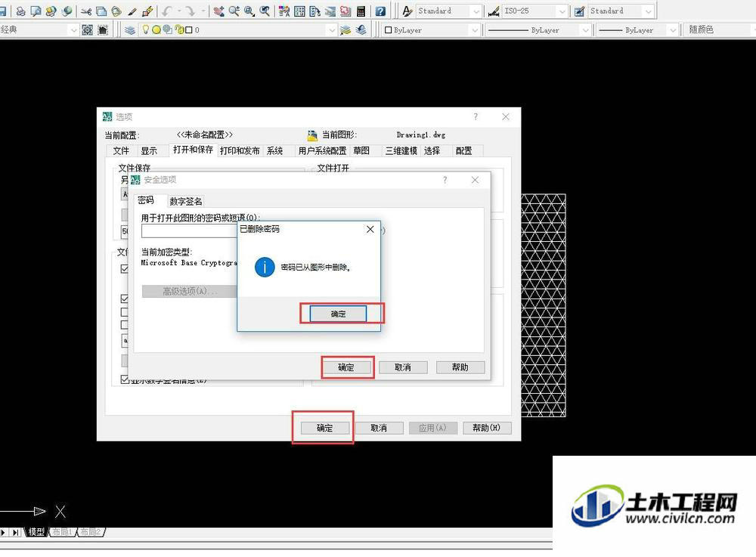
Task: Open the Markup Set Manager icon
Action: 345,11
